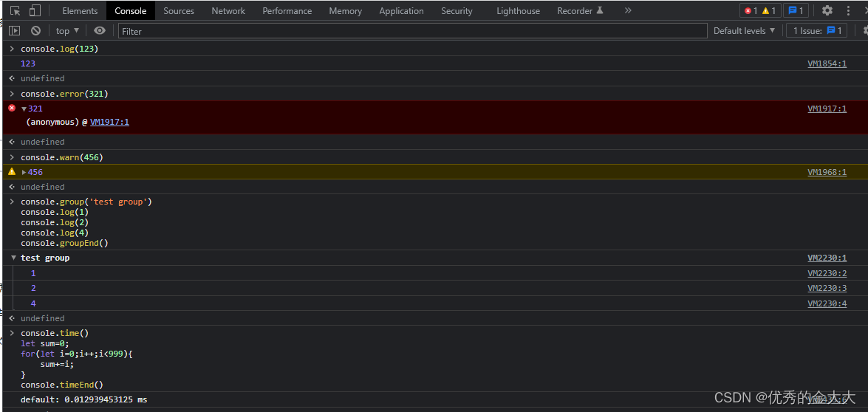Open DevTools settings gear icon

point(827,10)
